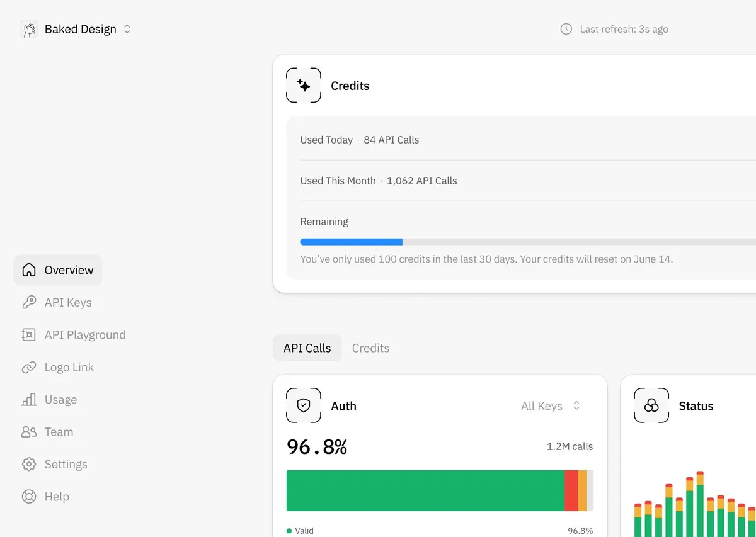
Task: Click the 1.2M calls label
Action: [x=570, y=446]
